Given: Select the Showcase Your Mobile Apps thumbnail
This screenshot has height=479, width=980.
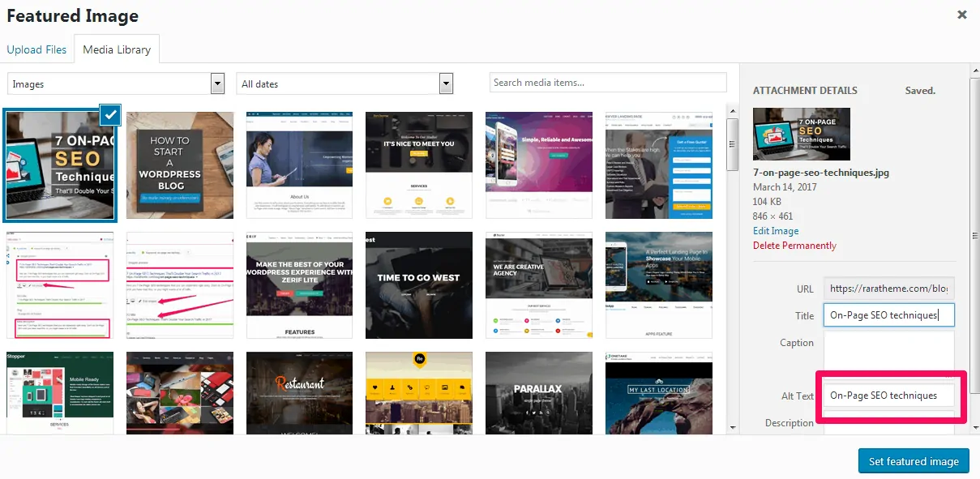Looking at the screenshot, I should coord(659,285).
